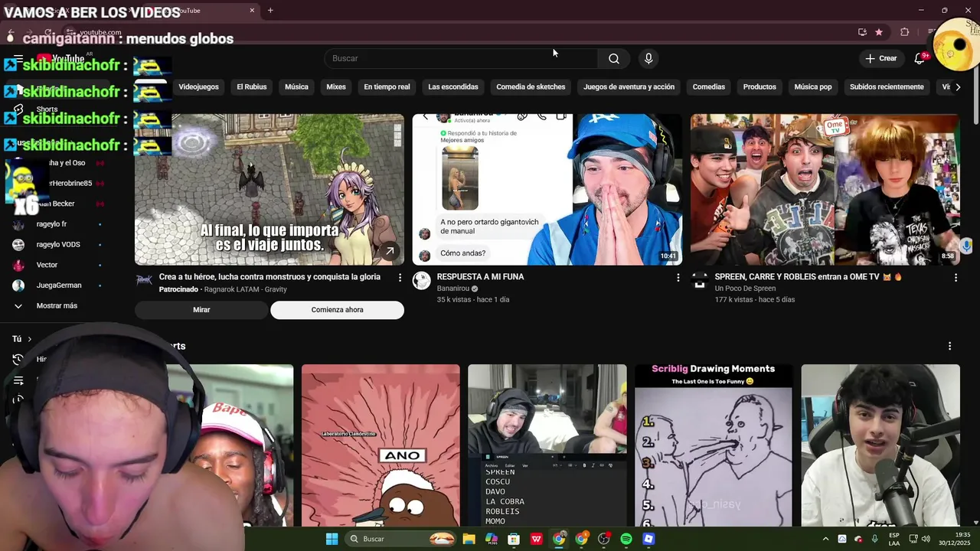This screenshot has width=980, height=551.
Task: Open options menu for RESPUESTA A MI FUNA
Action: (x=678, y=277)
